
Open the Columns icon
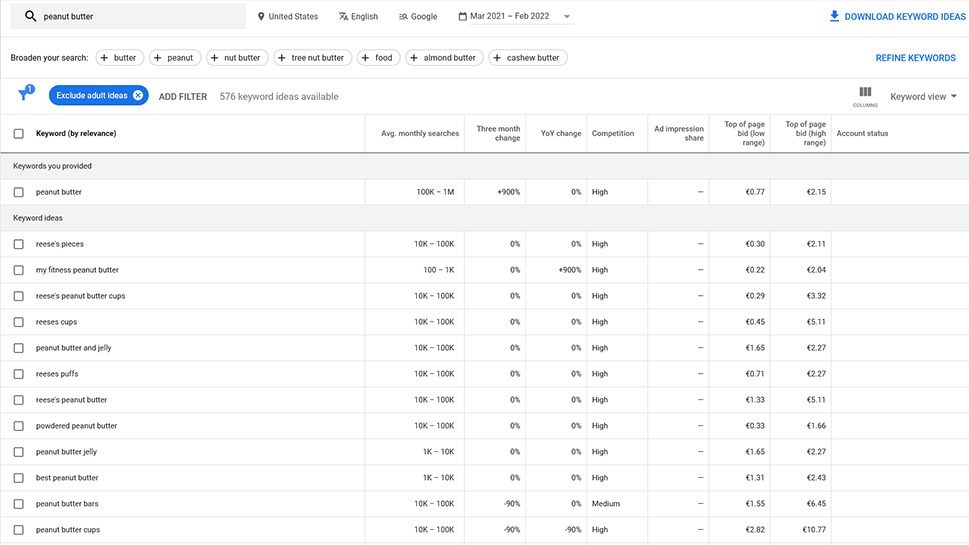pyautogui.click(x=865, y=93)
